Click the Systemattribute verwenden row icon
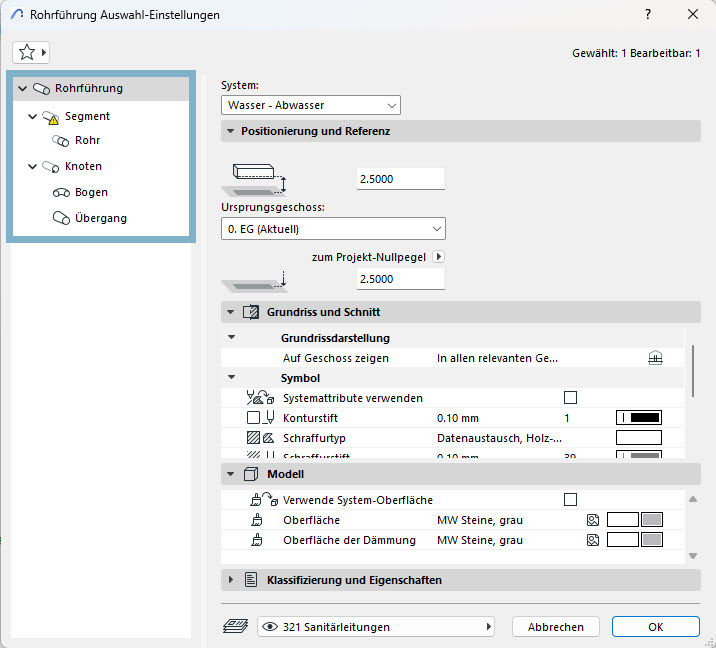 tap(260, 397)
